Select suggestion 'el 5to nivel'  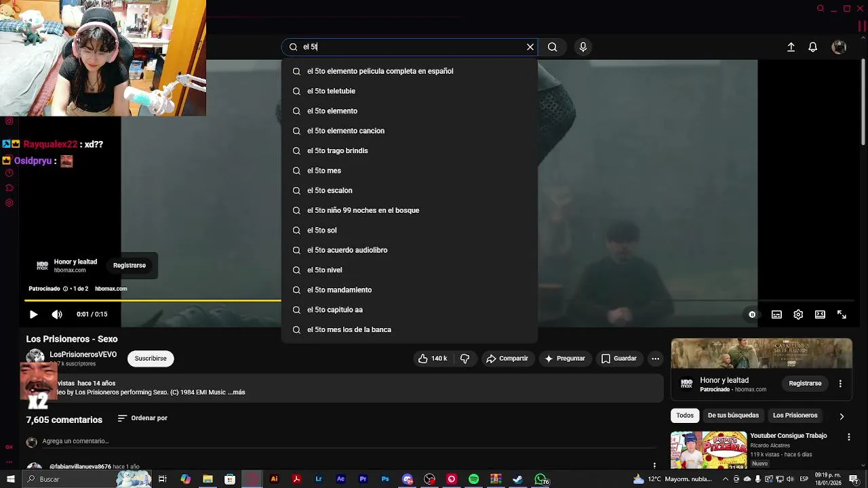pyautogui.click(x=410, y=270)
